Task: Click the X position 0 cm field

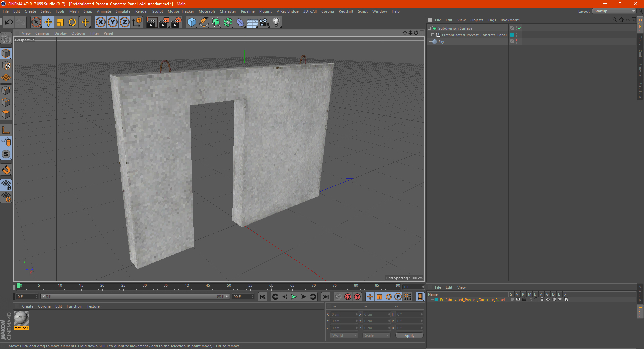Action: 344,314
